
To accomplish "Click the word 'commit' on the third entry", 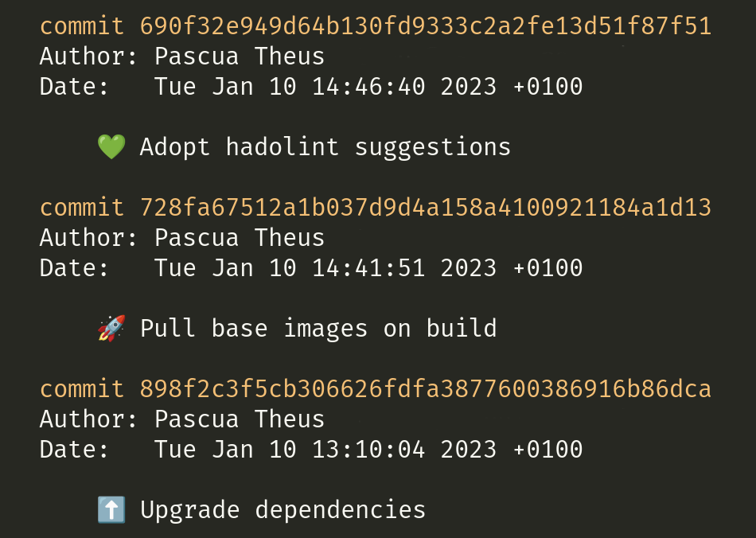I will [82, 389].
